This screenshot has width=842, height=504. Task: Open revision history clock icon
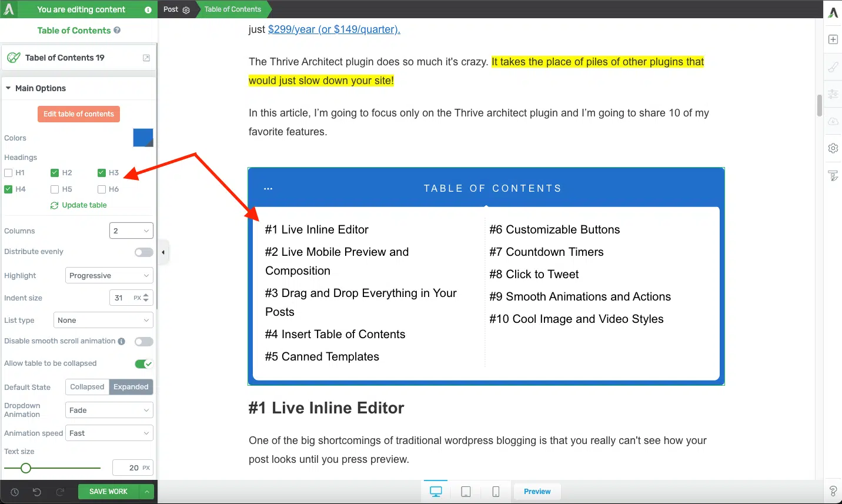pos(15,492)
